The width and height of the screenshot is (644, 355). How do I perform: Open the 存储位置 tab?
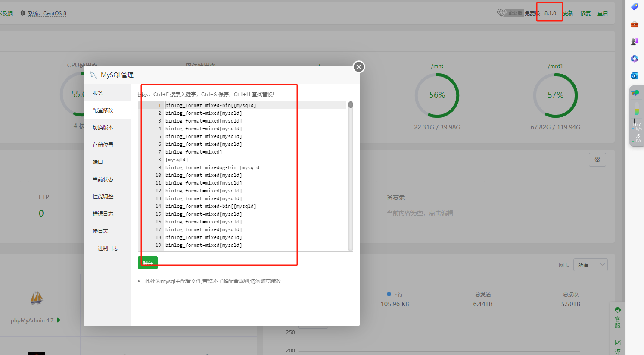pos(108,145)
